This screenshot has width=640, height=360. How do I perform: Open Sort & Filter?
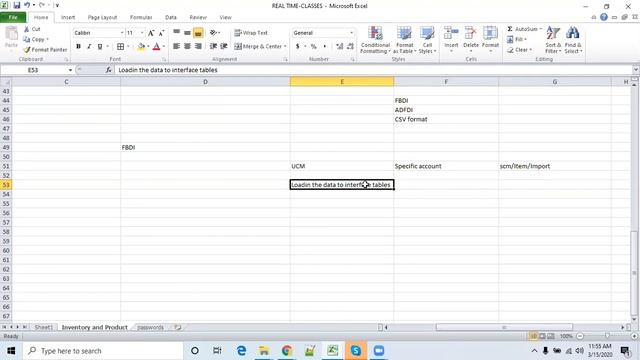coord(553,40)
